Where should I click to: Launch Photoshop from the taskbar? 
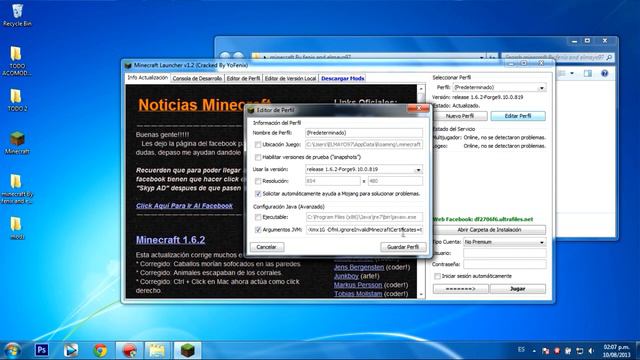(41, 350)
